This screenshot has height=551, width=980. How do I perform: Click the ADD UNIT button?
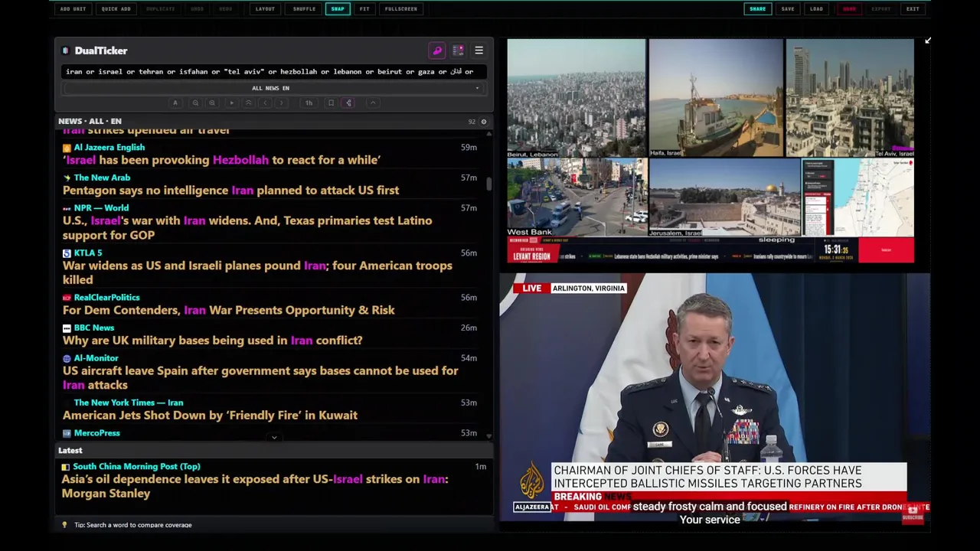(x=73, y=9)
